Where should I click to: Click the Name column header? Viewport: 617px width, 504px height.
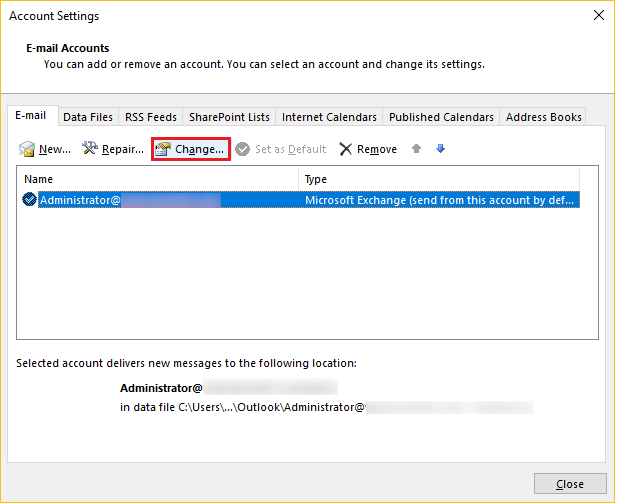(x=157, y=179)
